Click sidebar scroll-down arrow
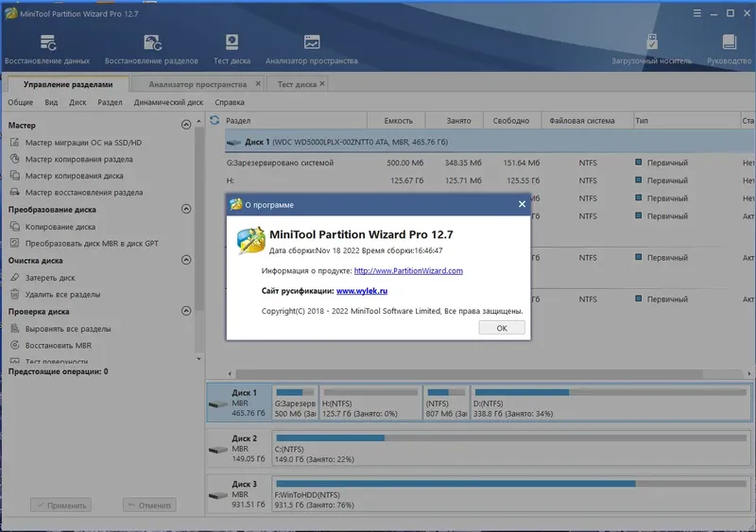756x532 pixels. coord(199,359)
